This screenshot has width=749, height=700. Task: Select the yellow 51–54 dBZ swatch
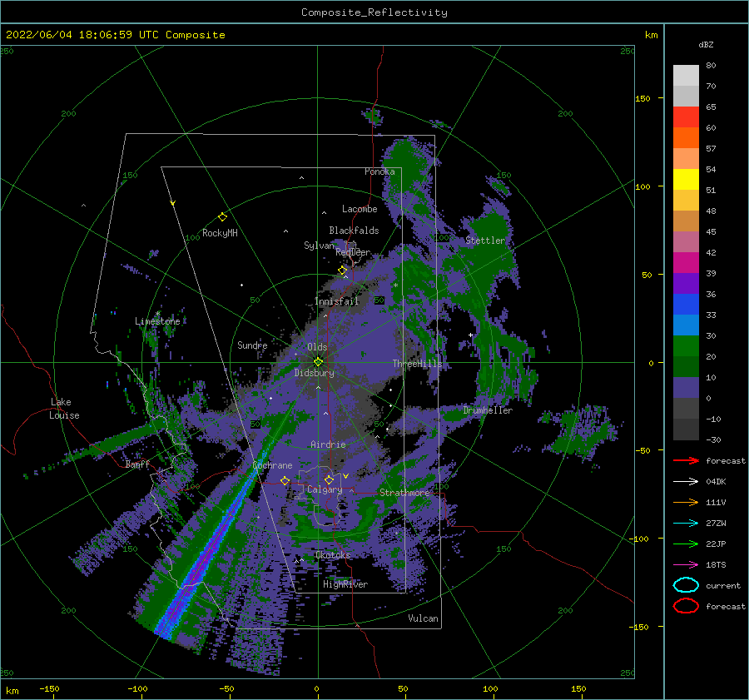[x=686, y=180]
